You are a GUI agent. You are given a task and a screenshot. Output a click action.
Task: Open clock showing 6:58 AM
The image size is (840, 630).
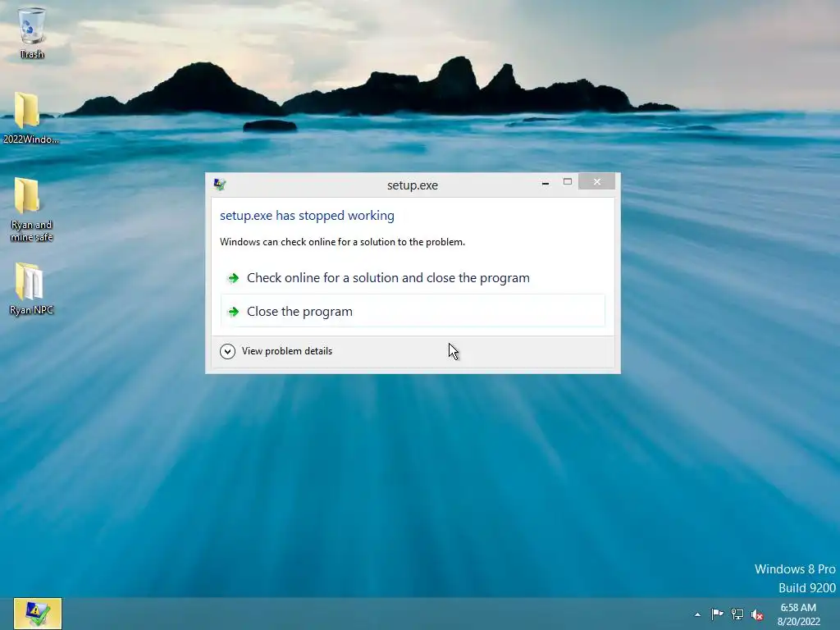[798, 614]
